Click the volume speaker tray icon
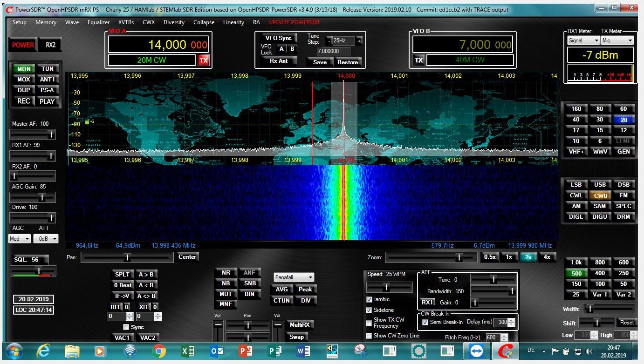 click(589, 351)
